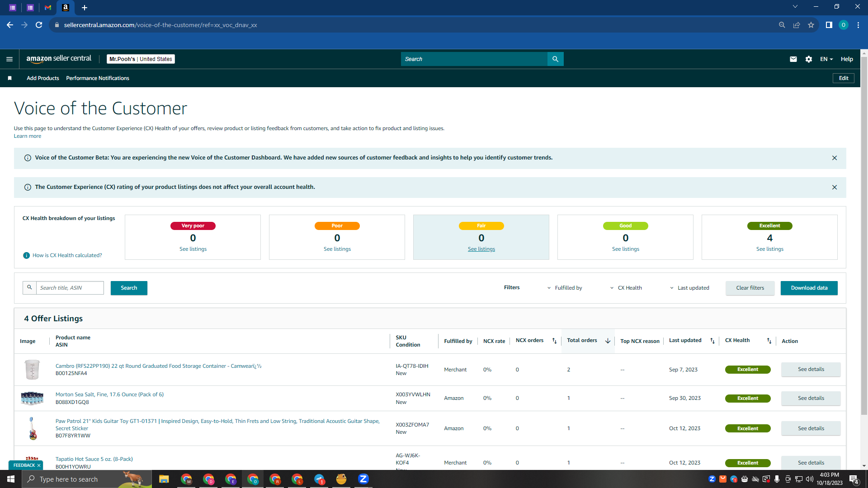
Task: Open the Morton Sea Salt product link
Action: pyautogui.click(x=109, y=394)
